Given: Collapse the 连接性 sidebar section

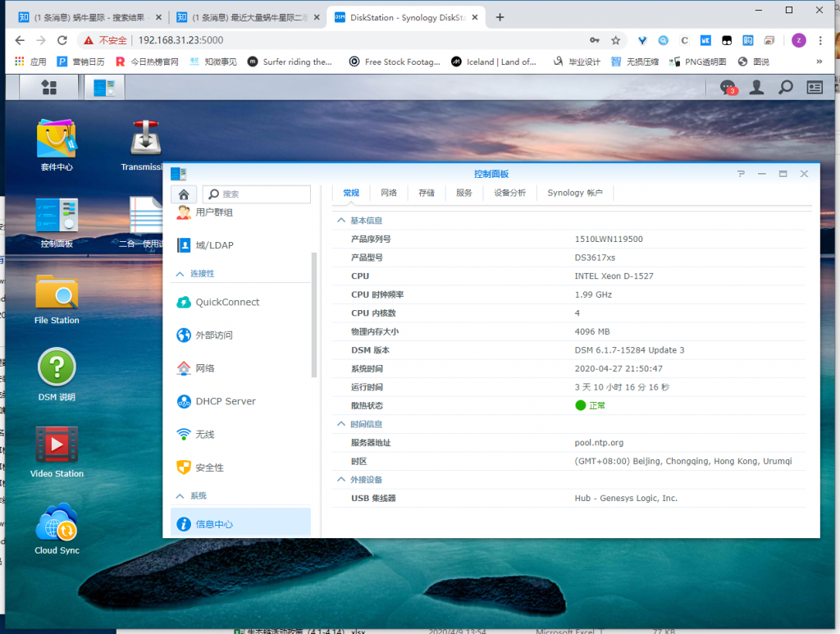Looking at the screenshot, I should [x=180, y=274].
